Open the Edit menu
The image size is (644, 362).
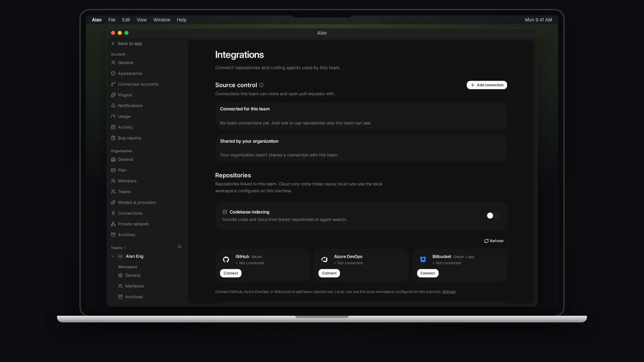coord(126,20)
